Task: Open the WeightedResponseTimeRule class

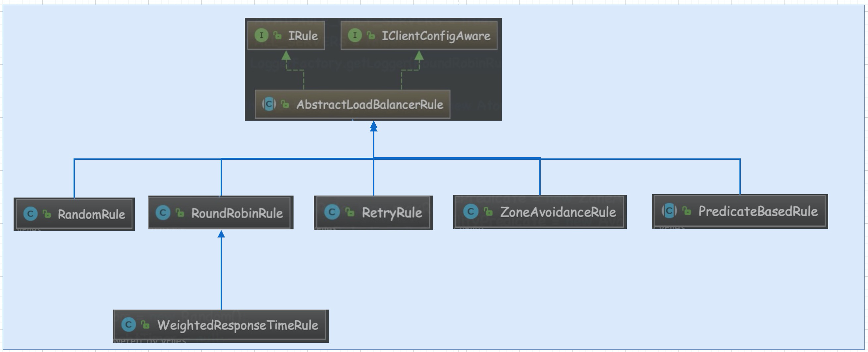Action: click(x=238, y=325)
